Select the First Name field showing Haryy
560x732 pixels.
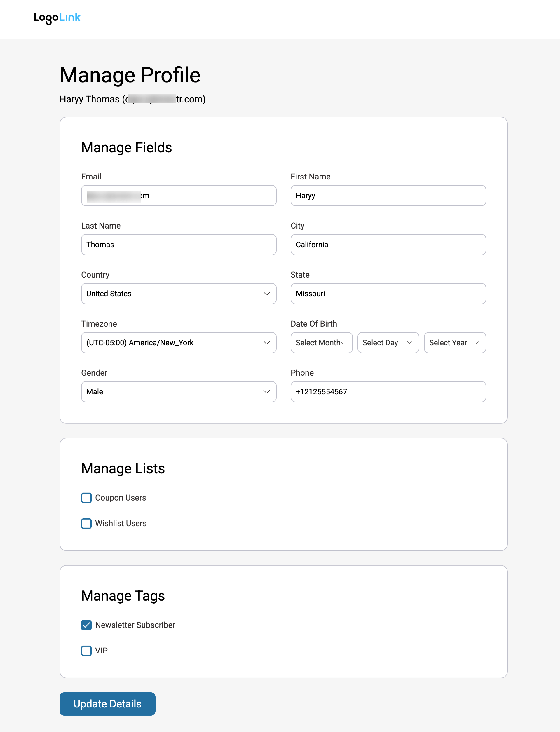coord(388,196)
